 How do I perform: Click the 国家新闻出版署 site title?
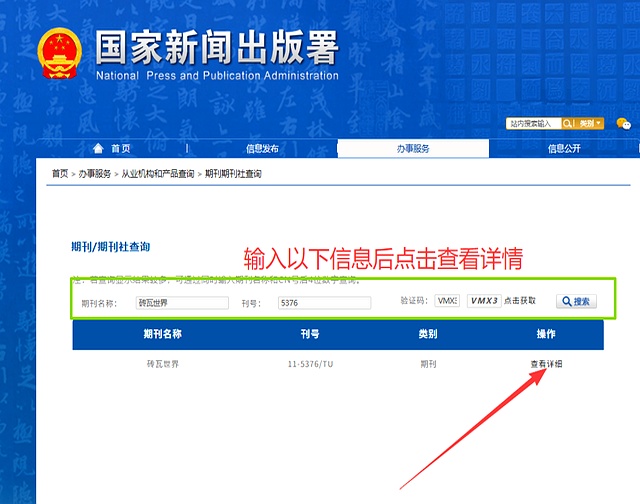click(x=217, y=47)
